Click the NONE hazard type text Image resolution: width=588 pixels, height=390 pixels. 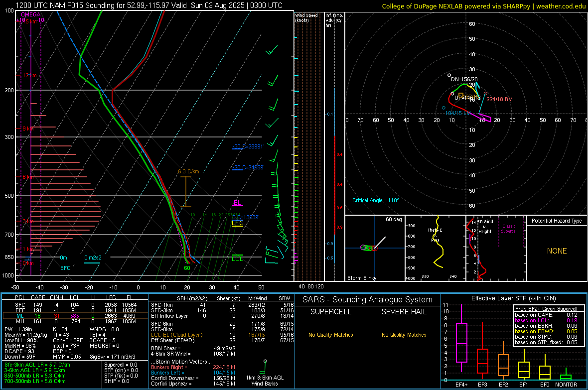[557, 251]
